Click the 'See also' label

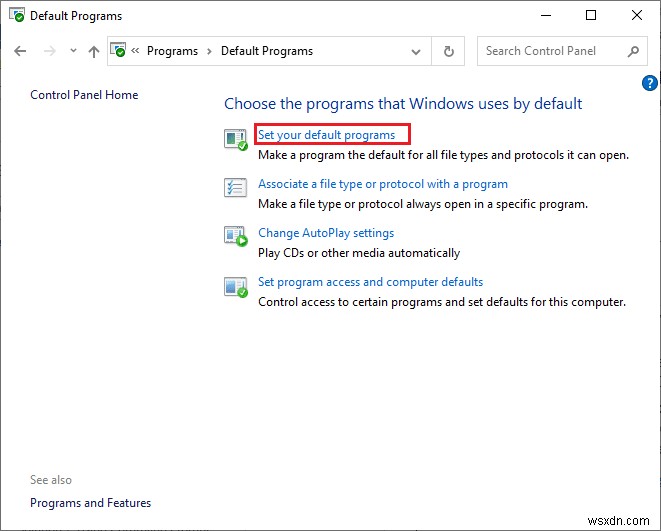coord(51,480)
